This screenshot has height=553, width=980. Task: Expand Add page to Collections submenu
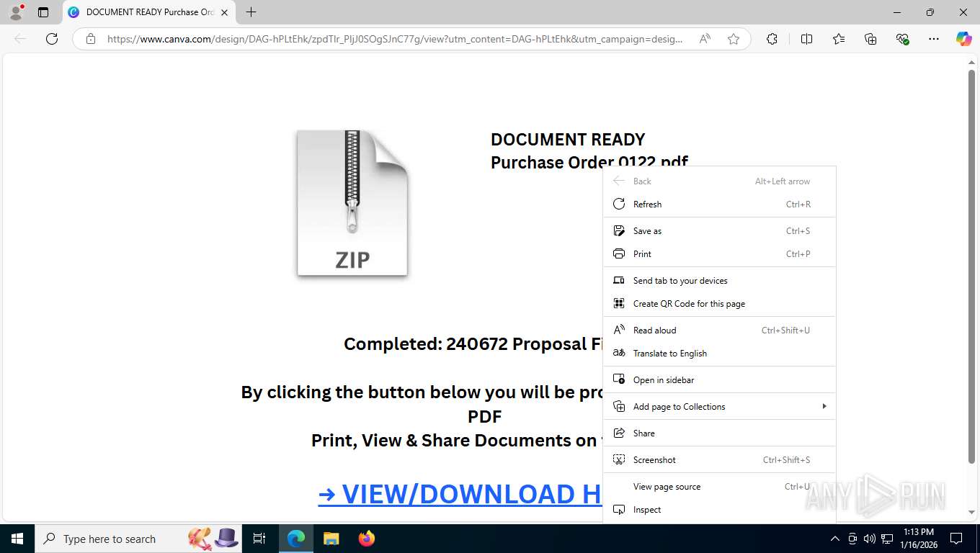[x=719, y=407]
